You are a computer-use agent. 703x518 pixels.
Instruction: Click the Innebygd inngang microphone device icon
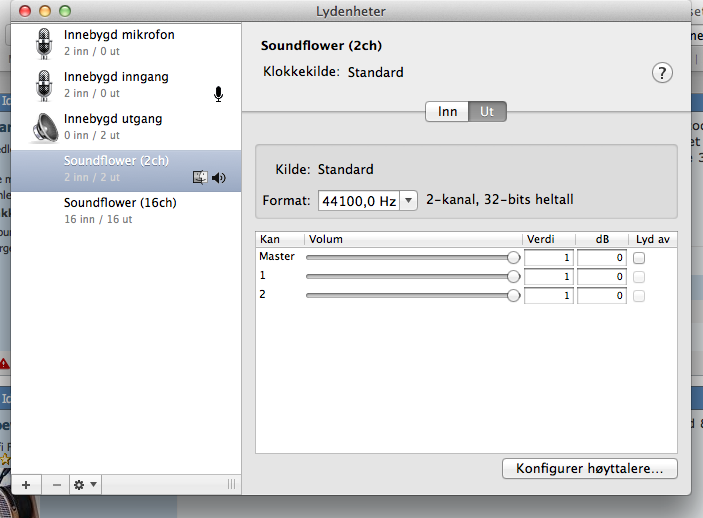point(44,85)
